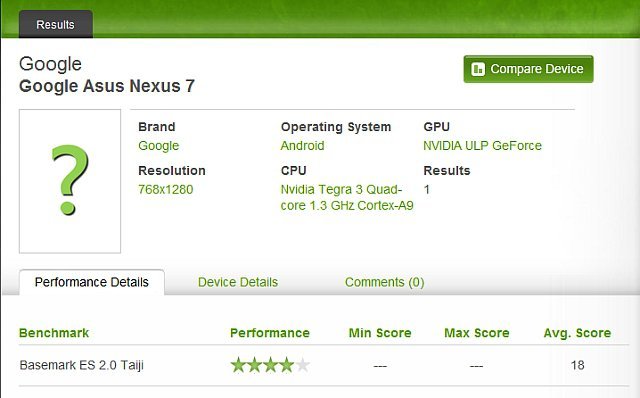Image resolution: width=640 pixels, height=398 pixels.
Task: Click the Compare Device button
Action: (x=528, y=69)
